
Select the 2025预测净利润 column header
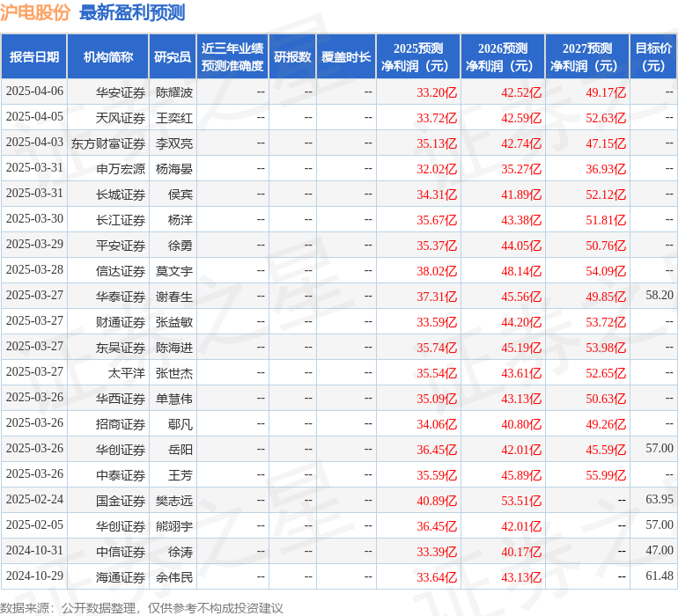418,56
